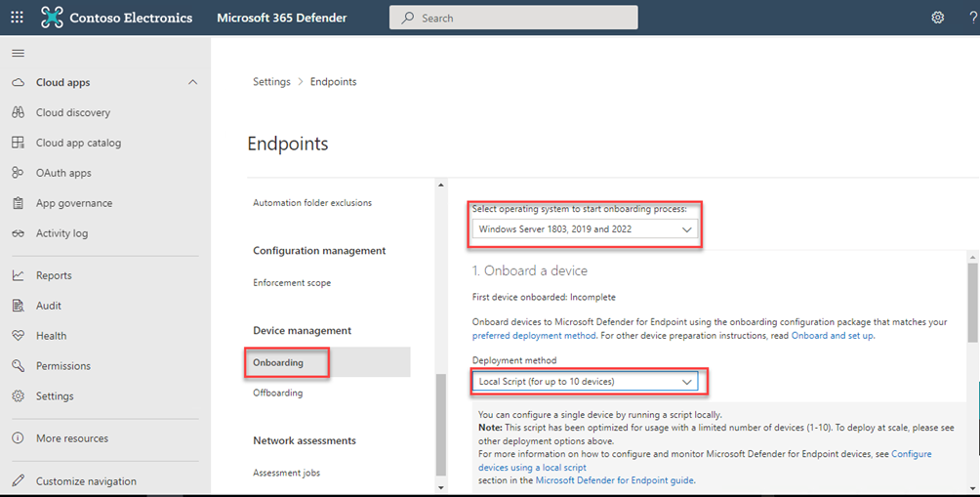Open Cloud app catalog page

coord(78,143)
